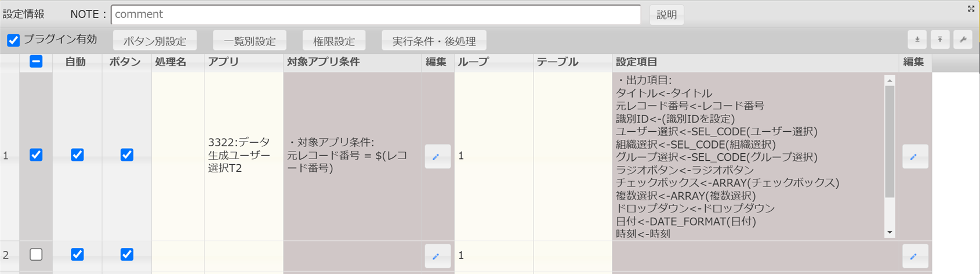The height and width of the screenshot is (274, 980).
Task: Click the upload settings icon button
Action: click(x=940, y=39)
